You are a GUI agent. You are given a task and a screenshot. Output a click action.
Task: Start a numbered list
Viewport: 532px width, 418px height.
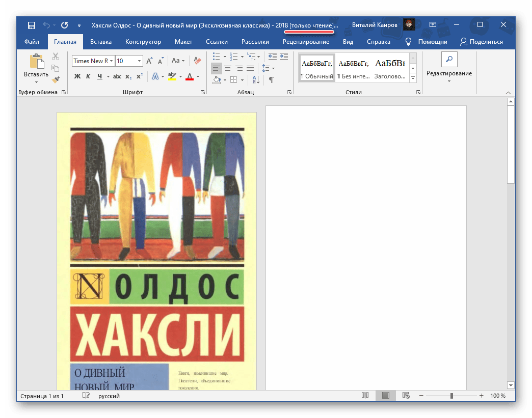coord(234,57)
